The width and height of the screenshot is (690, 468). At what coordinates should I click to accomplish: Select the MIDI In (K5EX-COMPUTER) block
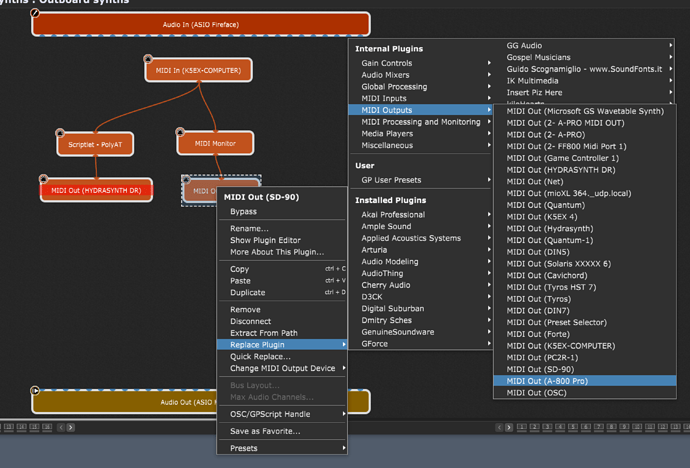tap(198, 70)
